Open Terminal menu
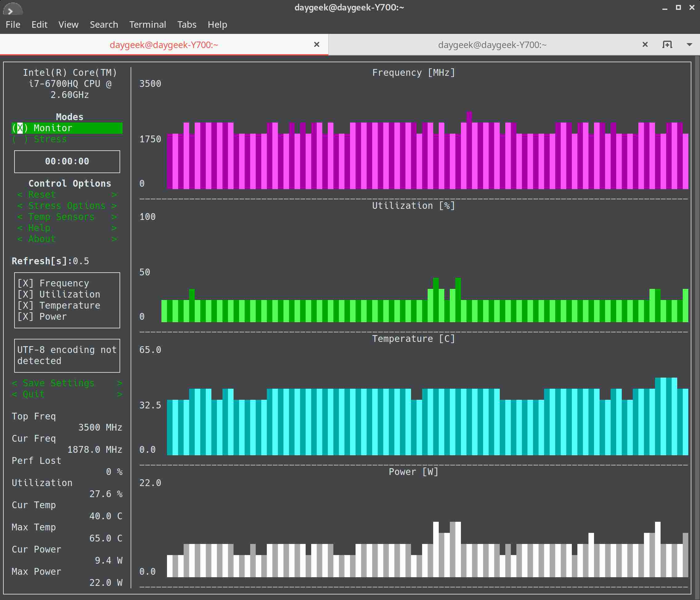Image resolution: width=700 pixels, height=600 pixels. [147, 24]
